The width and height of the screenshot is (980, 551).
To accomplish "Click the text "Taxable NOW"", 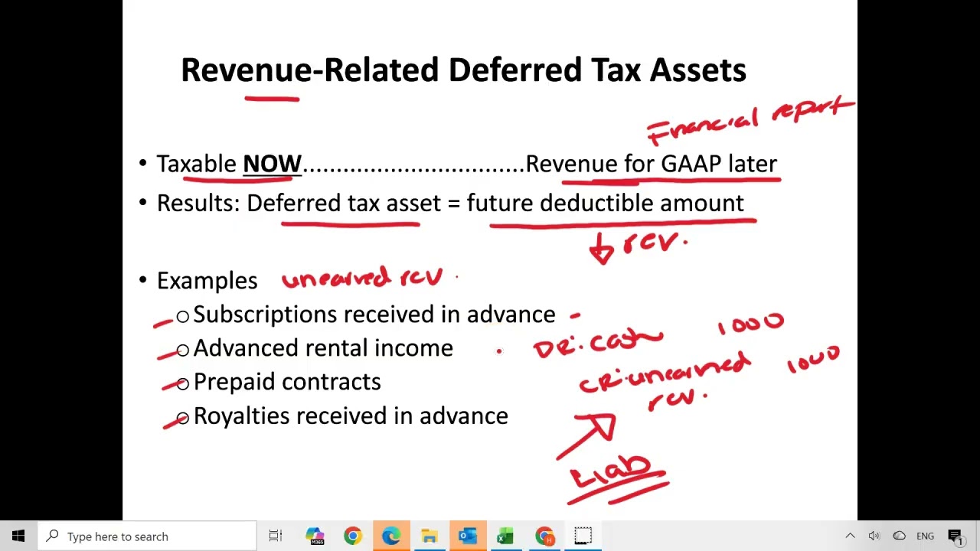I will 229,164.
